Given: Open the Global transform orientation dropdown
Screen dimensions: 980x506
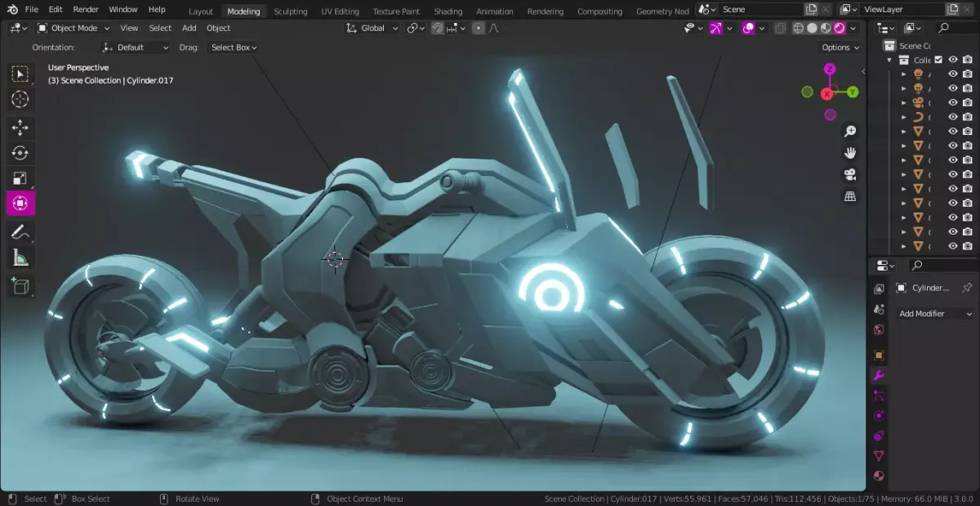Looking at the screenshot, I should tap(372, 28).
